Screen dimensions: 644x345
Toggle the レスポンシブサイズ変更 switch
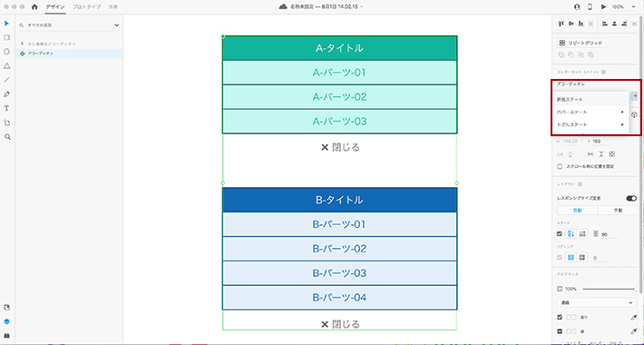pyautogui.click(x=631, y=198)
